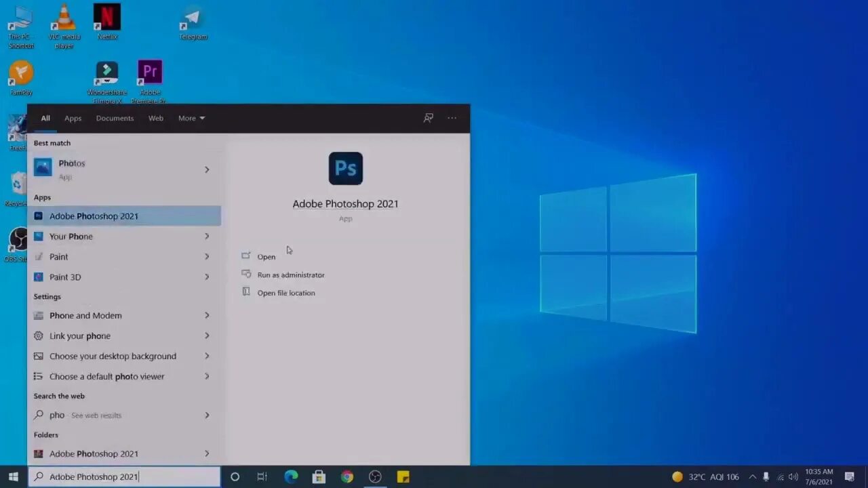Open Link your phone settings result
This screenshot has height=488, width=868.
click(124, 335)
